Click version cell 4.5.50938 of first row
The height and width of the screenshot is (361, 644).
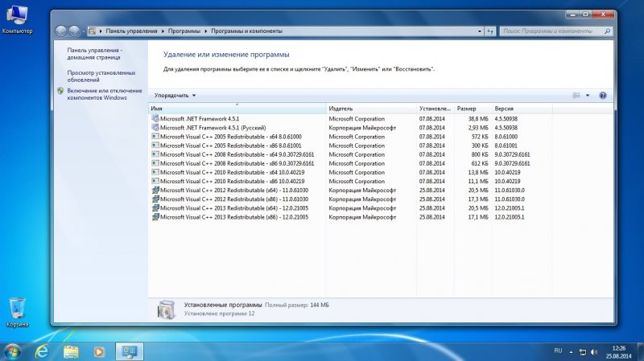[506, 119]
